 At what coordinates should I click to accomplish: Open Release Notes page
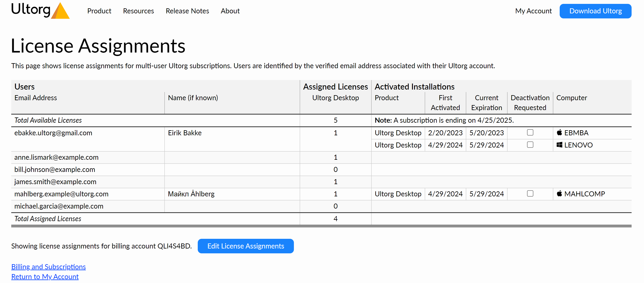point(187,11)
